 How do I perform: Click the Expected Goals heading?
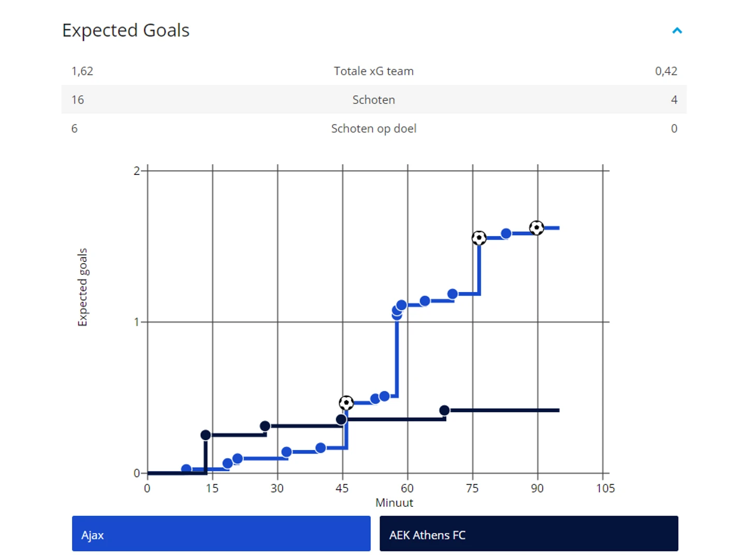point(126,31)
